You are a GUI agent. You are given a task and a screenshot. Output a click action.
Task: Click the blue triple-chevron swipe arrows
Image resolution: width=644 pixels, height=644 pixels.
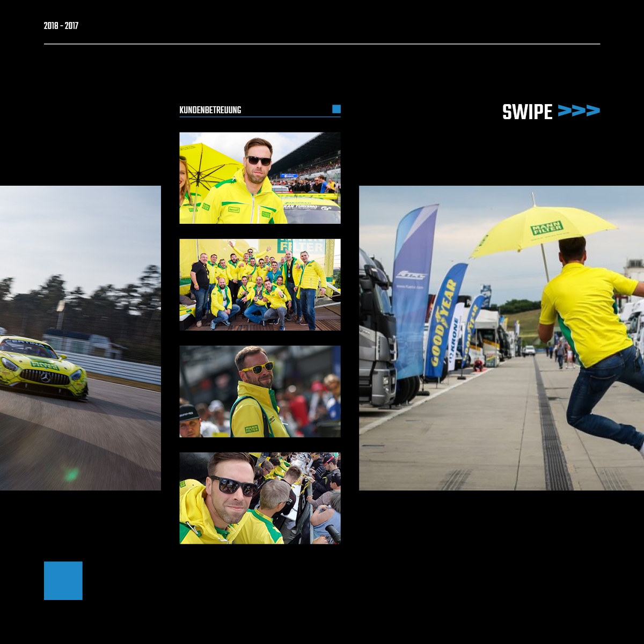pos(579,111)
